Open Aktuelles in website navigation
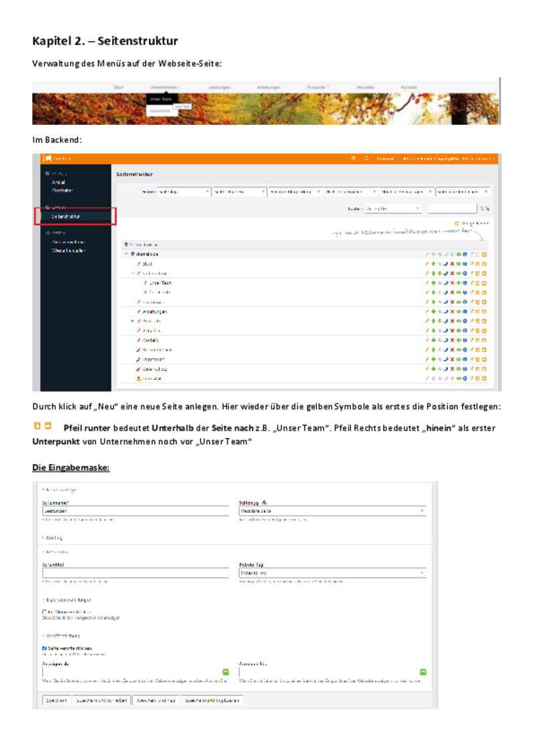 365,87
